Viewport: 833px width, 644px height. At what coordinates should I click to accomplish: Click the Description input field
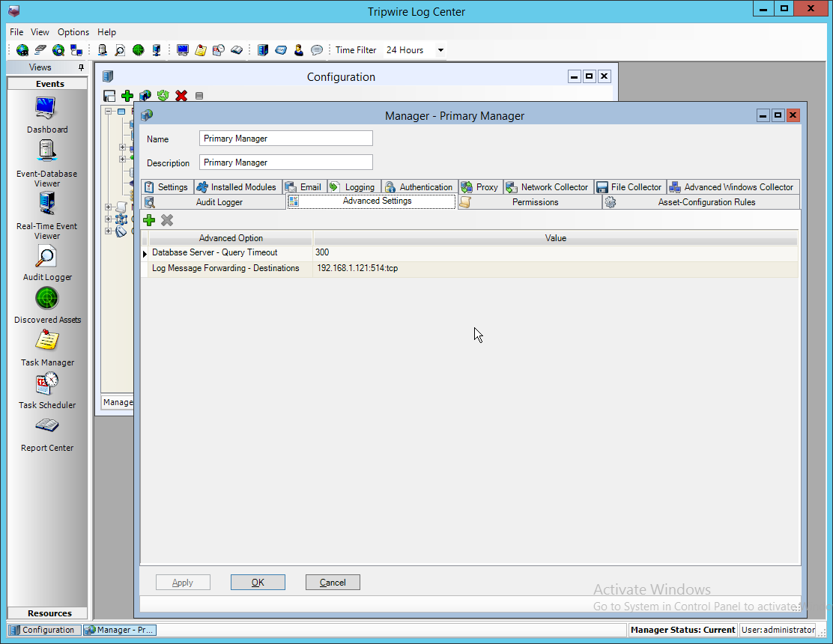tap(286, 162)
